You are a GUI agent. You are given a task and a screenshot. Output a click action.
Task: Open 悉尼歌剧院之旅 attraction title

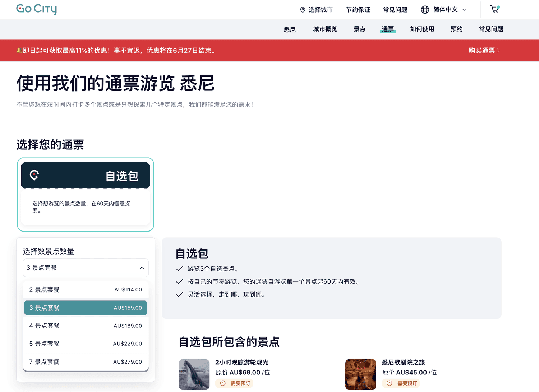403,363
